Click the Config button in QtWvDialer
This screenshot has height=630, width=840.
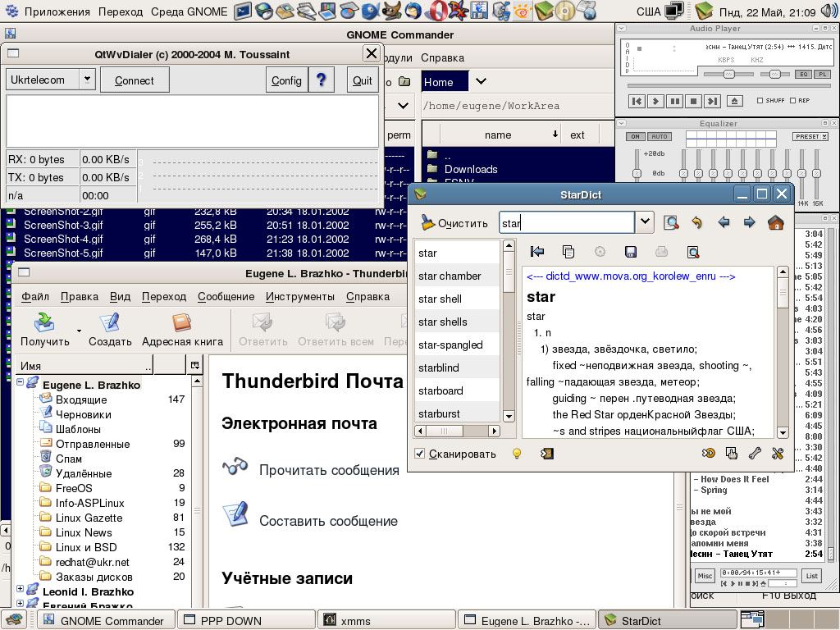pyautogui.click(x=286, y=80)
